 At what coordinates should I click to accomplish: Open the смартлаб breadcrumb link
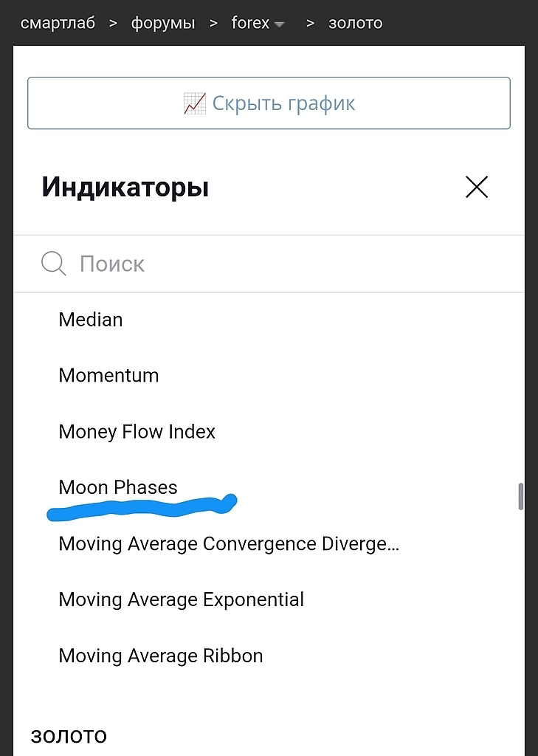[58, 23]
